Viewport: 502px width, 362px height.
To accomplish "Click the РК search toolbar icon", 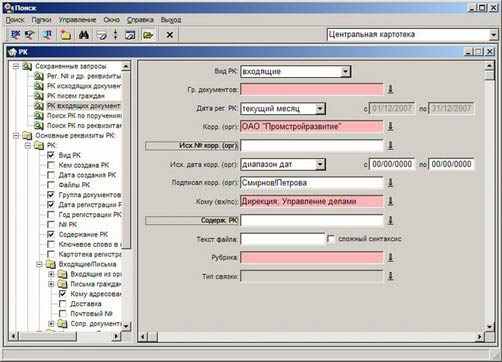I will coord(15,34).
